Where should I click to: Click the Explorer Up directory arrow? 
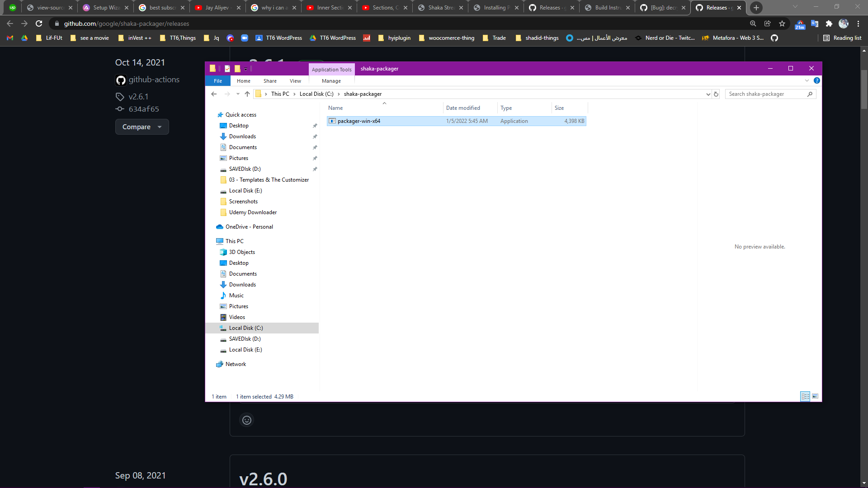(x=247, y=94)
